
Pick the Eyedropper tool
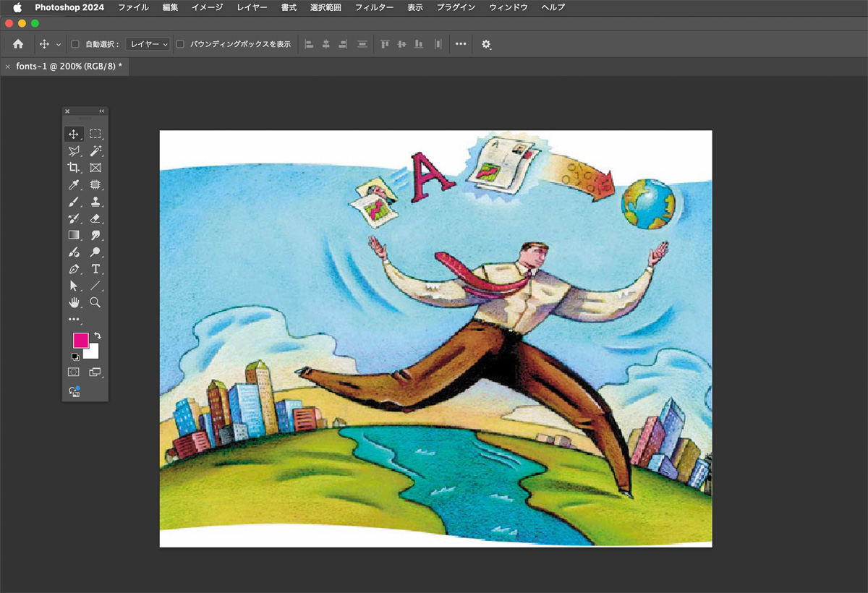click(x=73, y=185)
